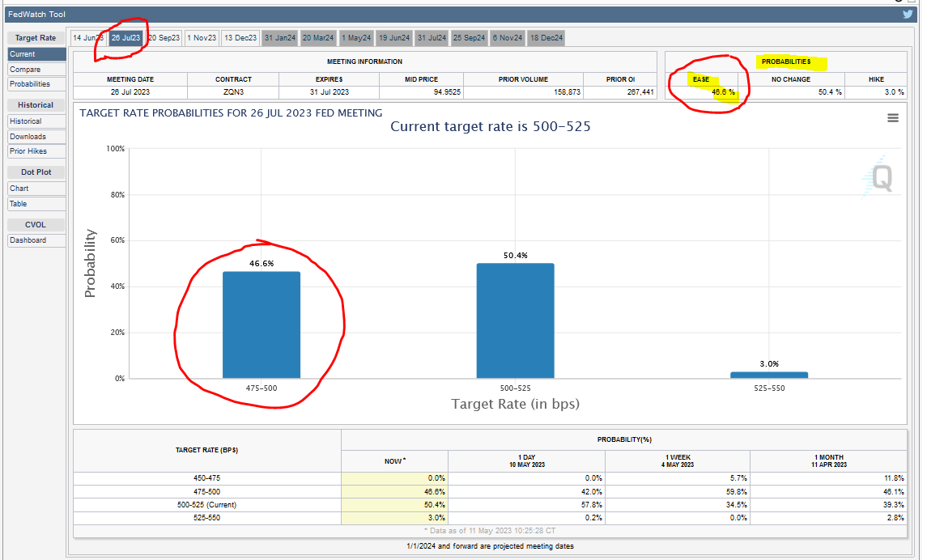
Task: Click the contract cell ZQN3
Action: coord(233,92)
